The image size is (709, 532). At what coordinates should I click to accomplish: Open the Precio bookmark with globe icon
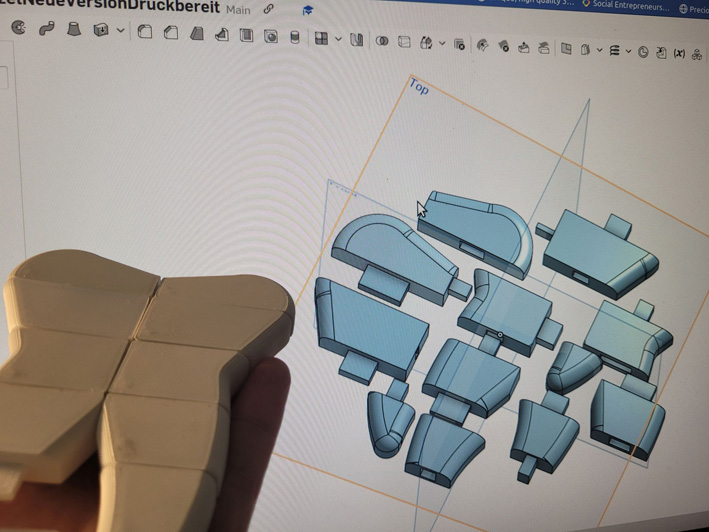click(x=694, y=9)
